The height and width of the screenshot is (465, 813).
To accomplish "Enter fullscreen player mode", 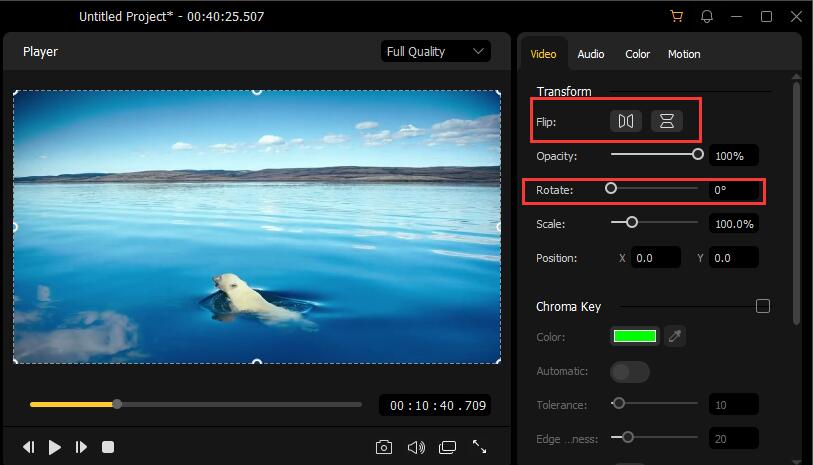I will [x=480, y=447].
